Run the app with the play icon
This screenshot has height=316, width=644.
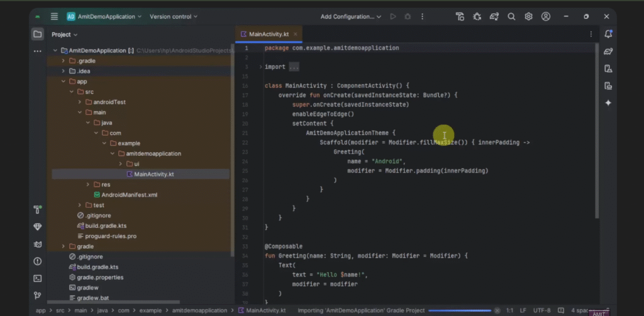[393, 16]
